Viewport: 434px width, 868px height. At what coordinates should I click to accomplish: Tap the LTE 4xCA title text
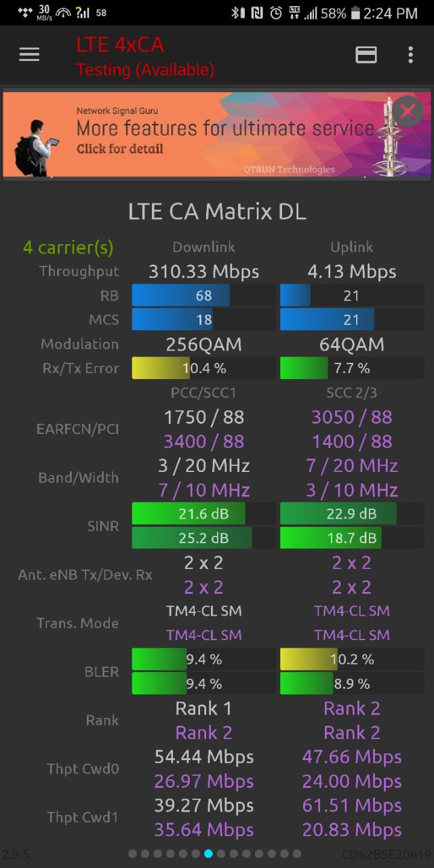(119, 45)
